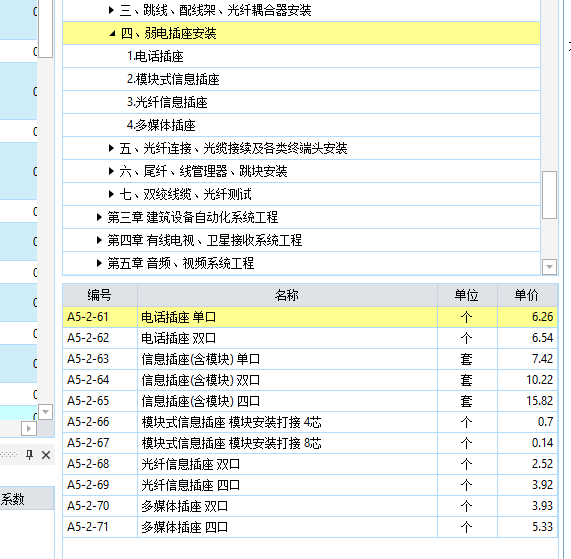The image size is (571, 559).
Task: Select 第五章 音频、视频系统工程 row
Action: click(x=301, y=263)
